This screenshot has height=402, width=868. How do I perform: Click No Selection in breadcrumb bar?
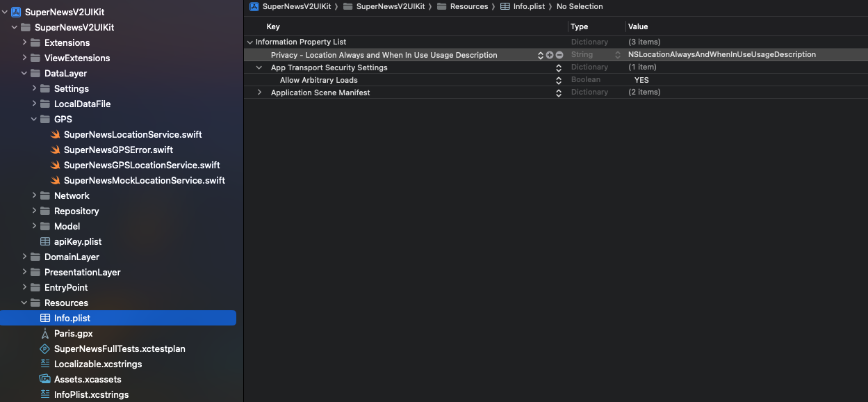coord(580,6)
